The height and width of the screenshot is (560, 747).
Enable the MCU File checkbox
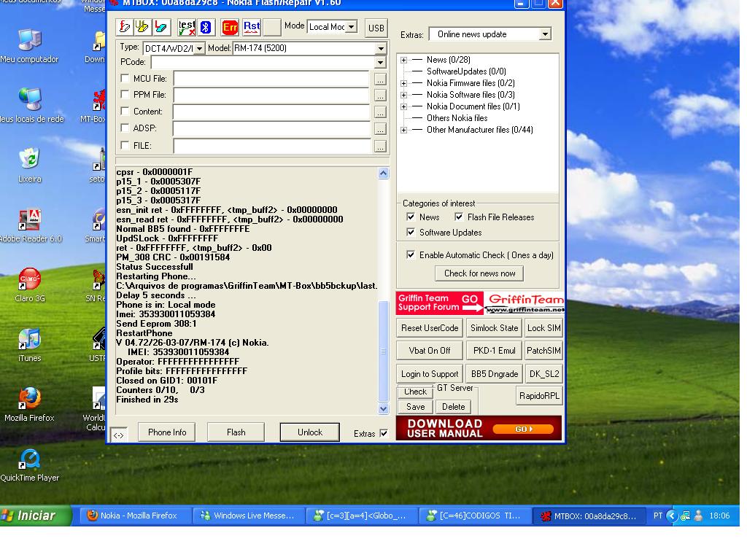pos(125,78)
